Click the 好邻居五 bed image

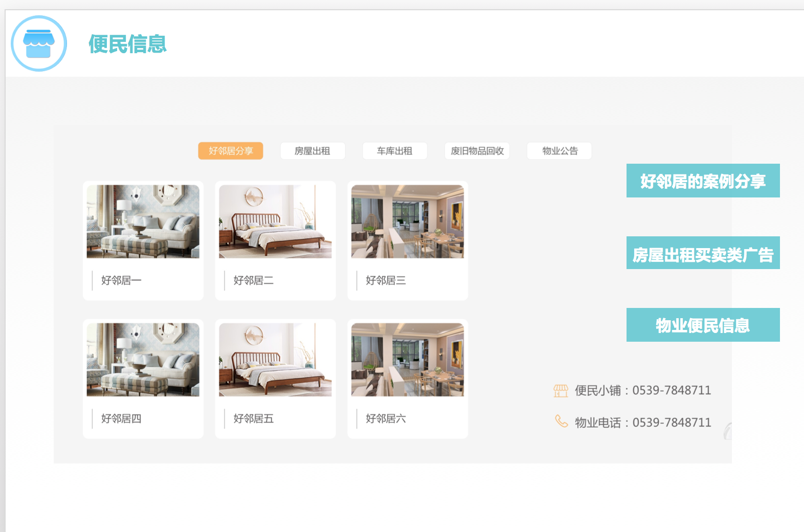click(275, 360)
